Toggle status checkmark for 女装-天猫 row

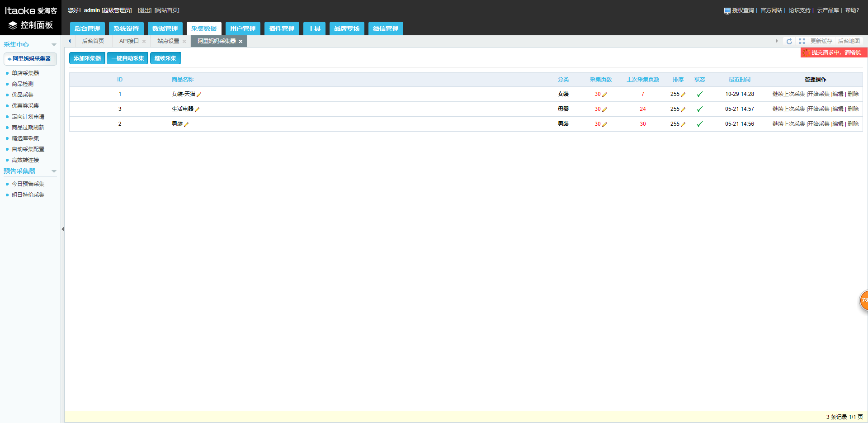pyautogui.click(x=699, y=95)
